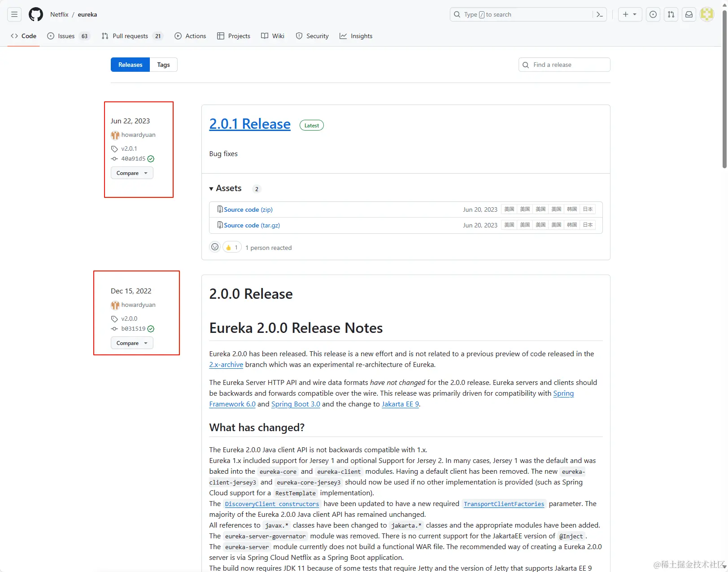Open the Wiki tab
The height and width of the screenshot is (572, 728).
click(x=273, y=36)
